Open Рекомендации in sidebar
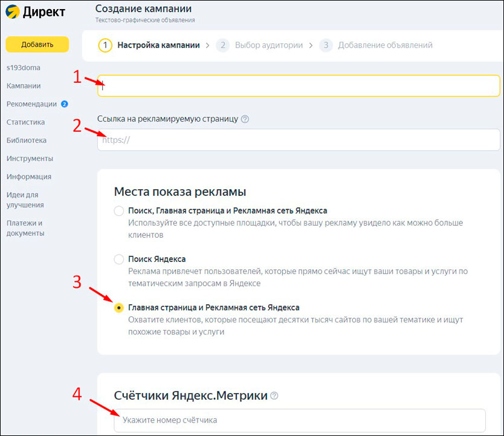 coord(31,104)
